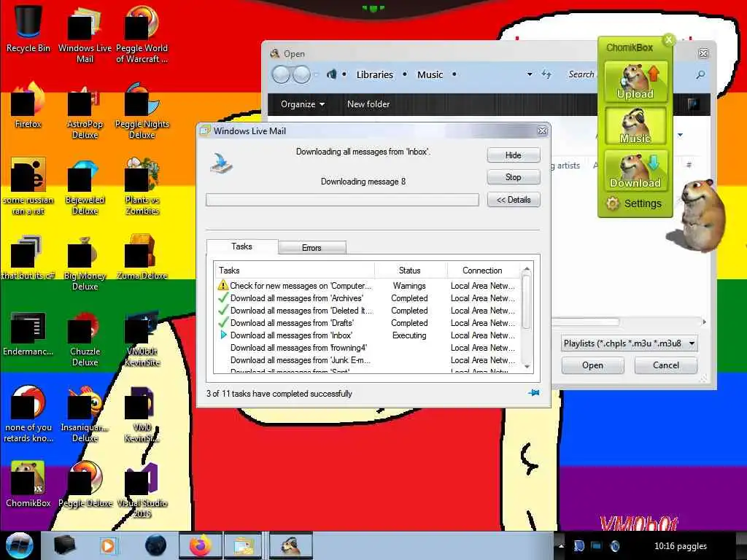Select Download all messages from 'frowning4' row

pyautogui.click(x=368, y=348)
